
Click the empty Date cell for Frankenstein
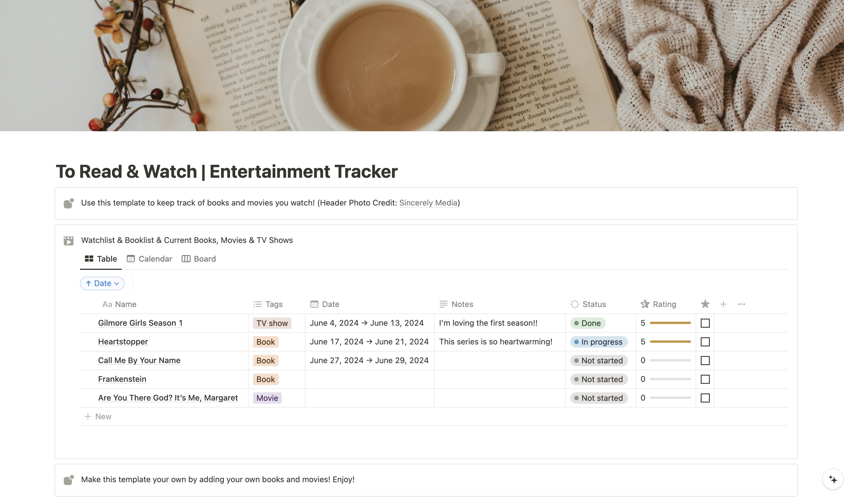369,379
